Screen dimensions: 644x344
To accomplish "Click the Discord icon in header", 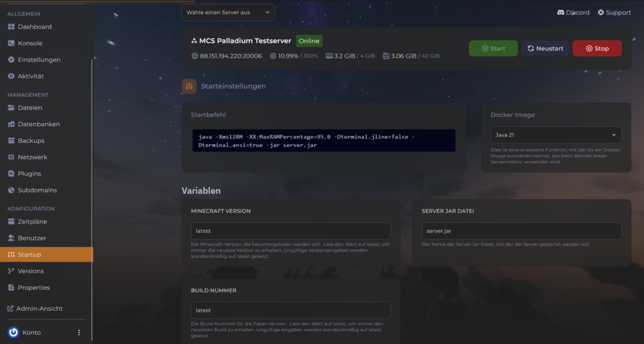I will click(560, 13).
